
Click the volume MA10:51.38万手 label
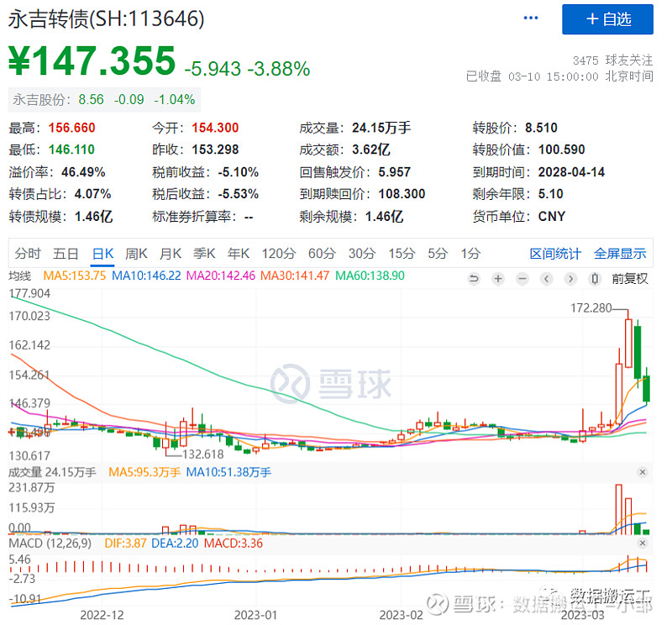point(228,472)
